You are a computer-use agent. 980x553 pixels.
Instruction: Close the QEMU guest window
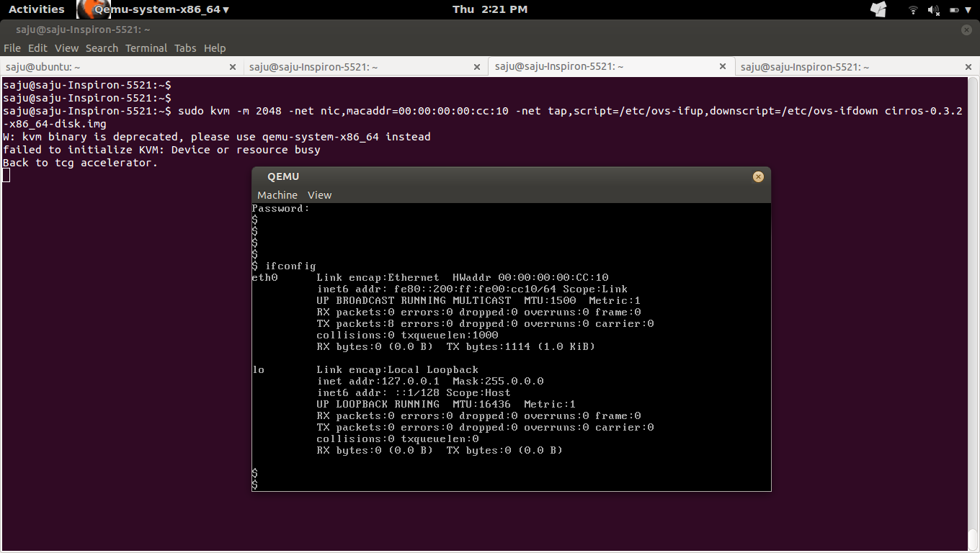pyautogui.click(x=757, y=176)
